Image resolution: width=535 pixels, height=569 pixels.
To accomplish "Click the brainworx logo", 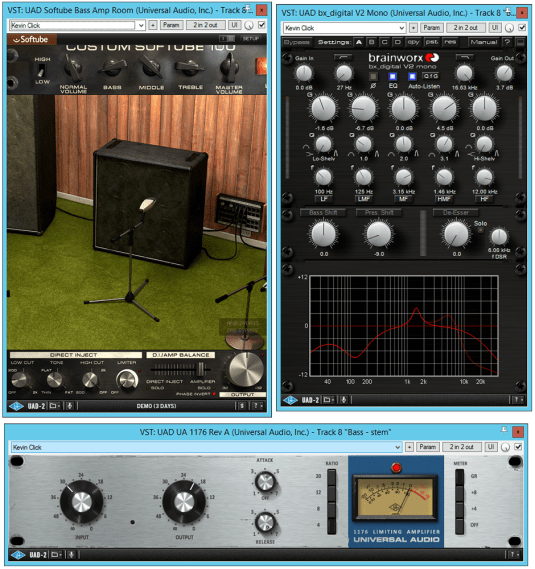I will tap(403, 57).
